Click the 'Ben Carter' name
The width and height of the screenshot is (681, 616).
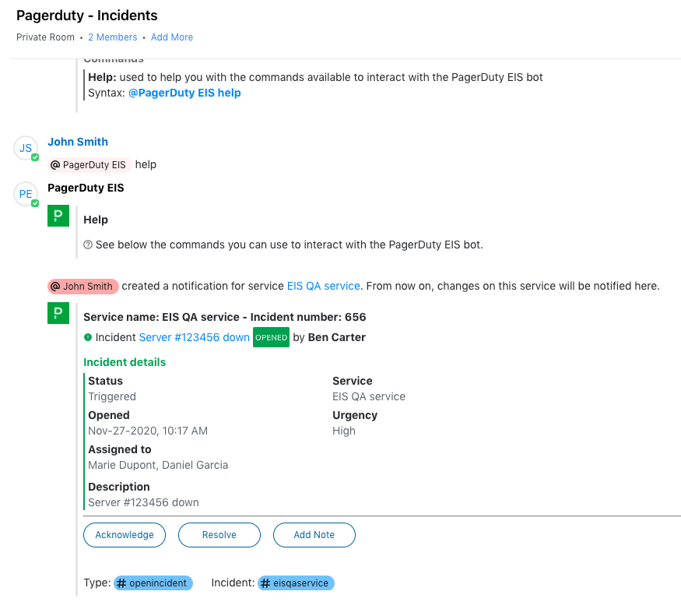(336, 337)
